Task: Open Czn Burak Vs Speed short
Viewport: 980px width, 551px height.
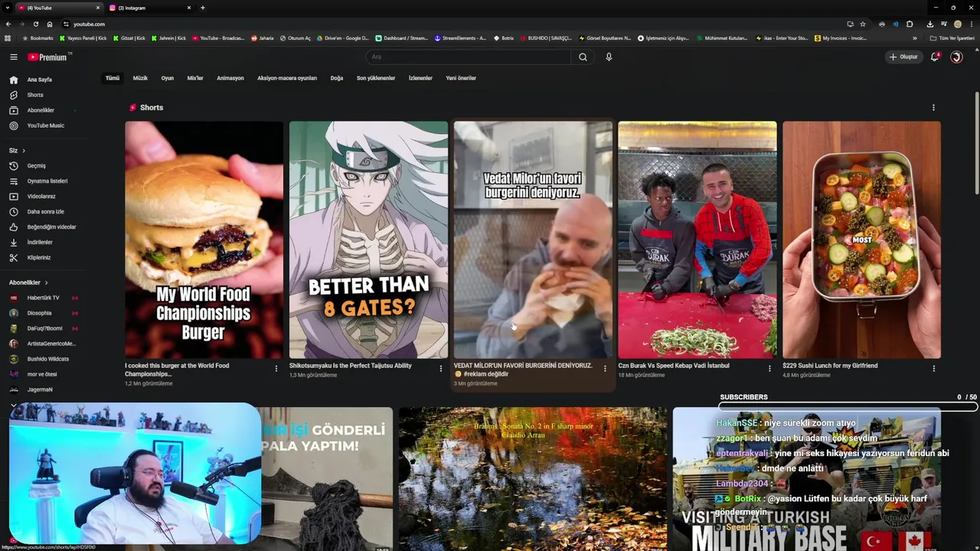Action: [x=697, y=240]
